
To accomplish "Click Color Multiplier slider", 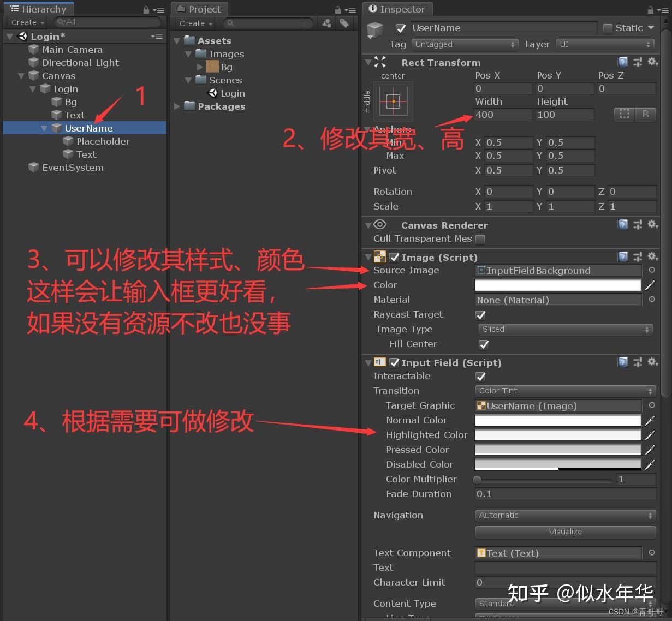I will (x=543, y=480).
